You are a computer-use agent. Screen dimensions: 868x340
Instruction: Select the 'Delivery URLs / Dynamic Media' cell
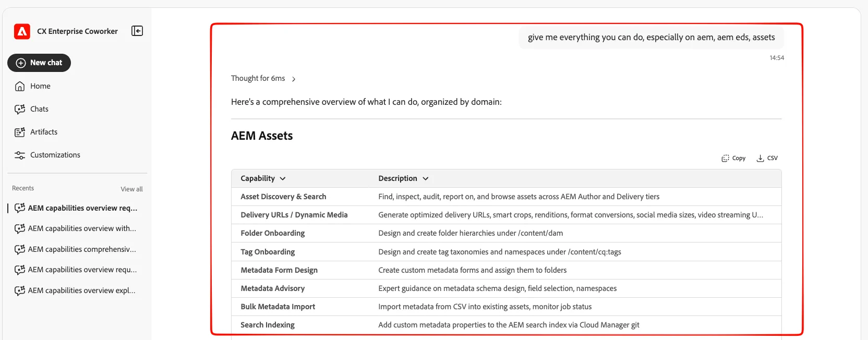294,215
